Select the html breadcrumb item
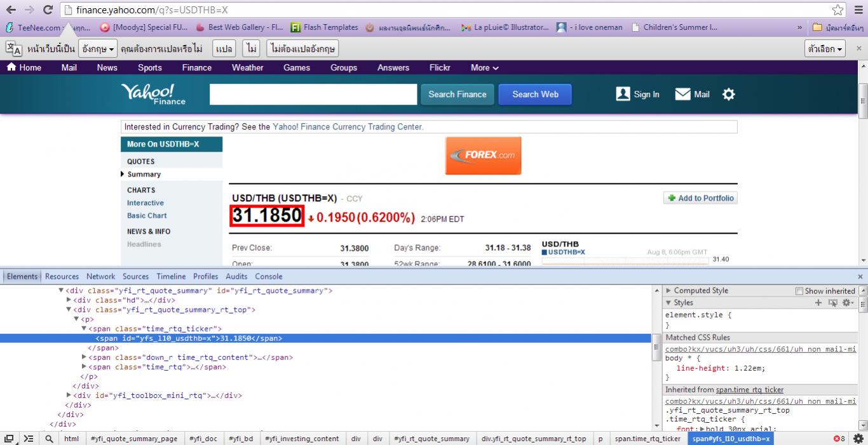868x445 pixels. pos(71,439)
